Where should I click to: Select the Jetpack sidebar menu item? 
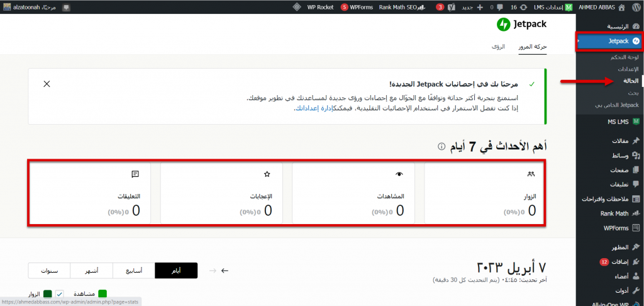[609, 41]
